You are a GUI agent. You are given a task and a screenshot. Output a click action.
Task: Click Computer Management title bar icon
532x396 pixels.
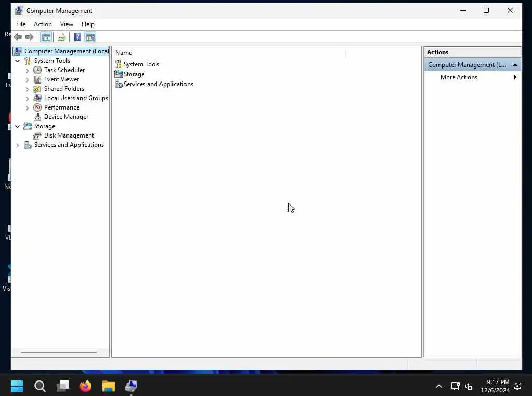click(19, 10)
